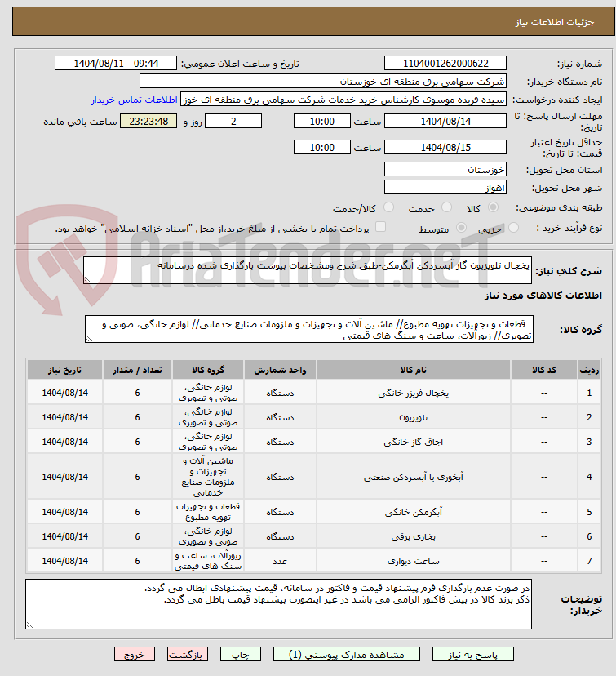Viewport: 616px width, 676px height.
Task: Click the remaining days field showing 2
Action: coord(233,121)
